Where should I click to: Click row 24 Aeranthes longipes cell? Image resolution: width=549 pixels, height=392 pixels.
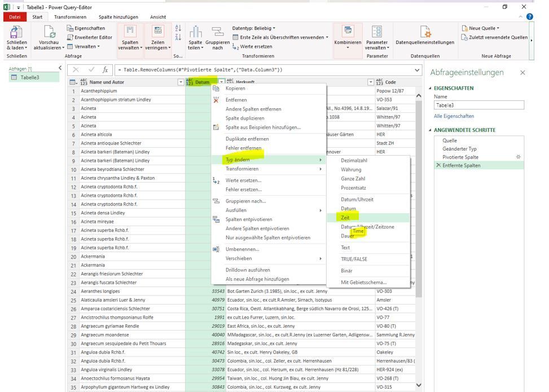pos(133,291)
